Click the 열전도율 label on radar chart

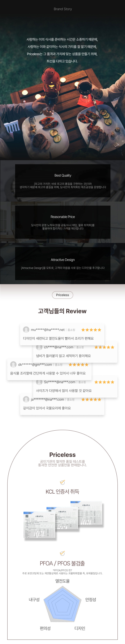coord(63,581)
